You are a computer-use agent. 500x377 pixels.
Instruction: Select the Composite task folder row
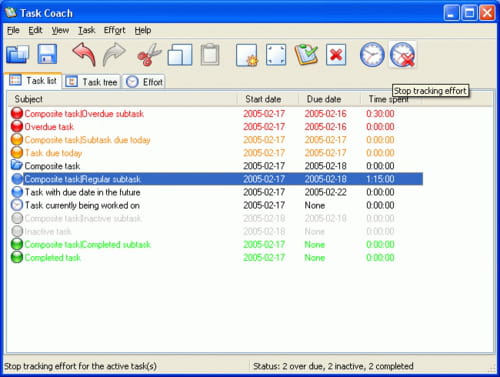click(x=215, y=166)
